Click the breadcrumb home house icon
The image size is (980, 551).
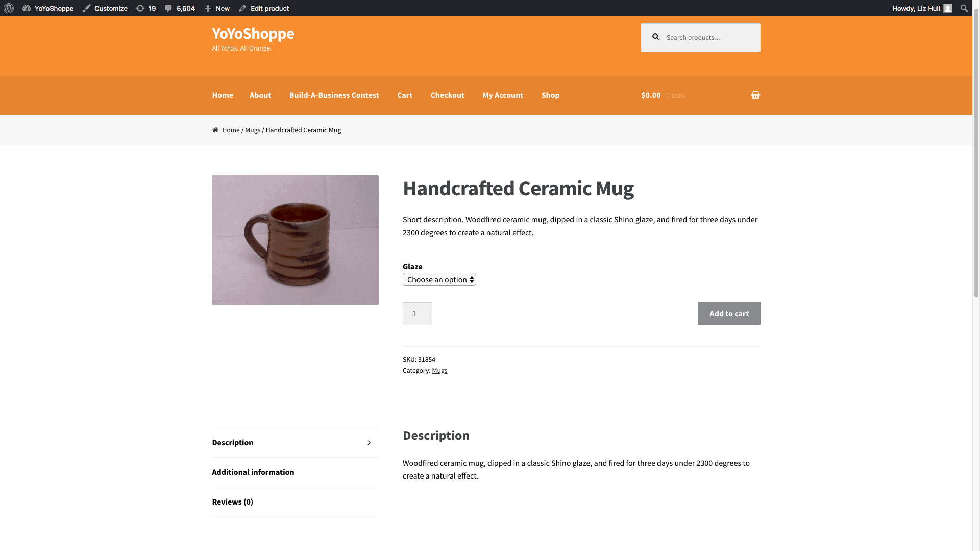click(x=215, y=130)
